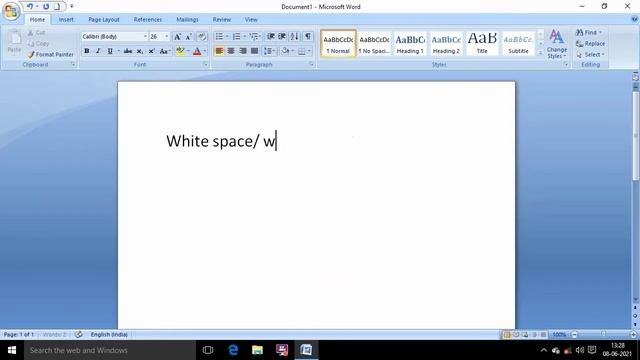This screenshot has height=360, width=640.
Task: Switch to the Page Layout tab
Action: pyautogui.click(x=104, y=20)
